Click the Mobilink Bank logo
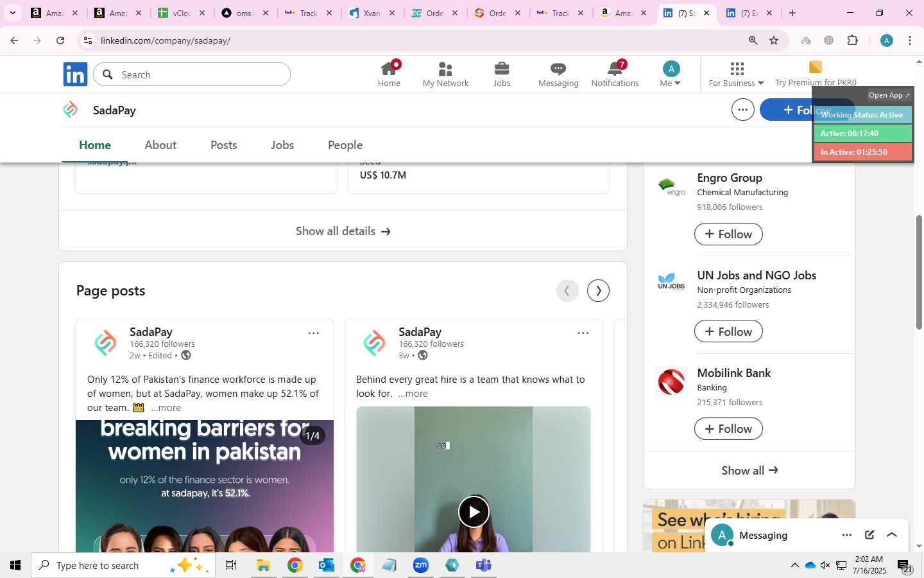 (x=671, y=382)
